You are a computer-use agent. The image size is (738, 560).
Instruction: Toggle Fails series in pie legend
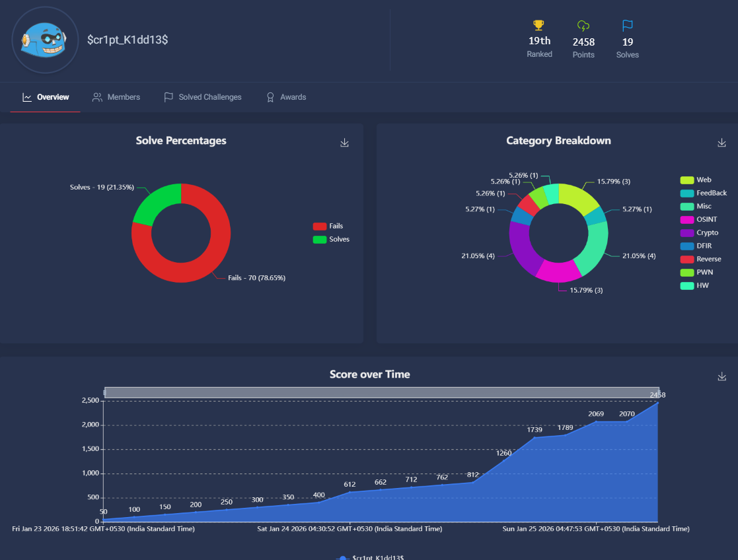328,226
